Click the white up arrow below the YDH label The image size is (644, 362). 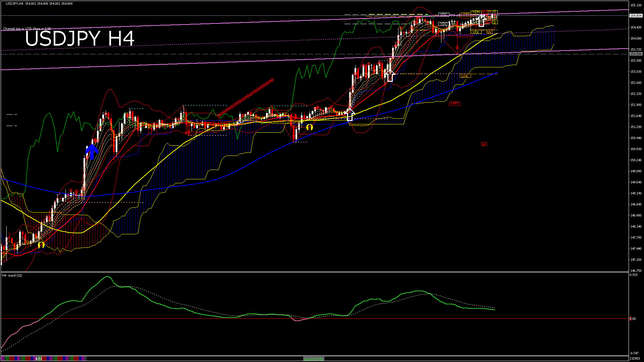tap(481, 20)
